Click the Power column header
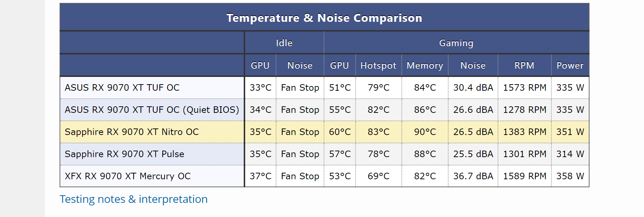Viewport: 644px width, 217px height. (x=570, y=65)
